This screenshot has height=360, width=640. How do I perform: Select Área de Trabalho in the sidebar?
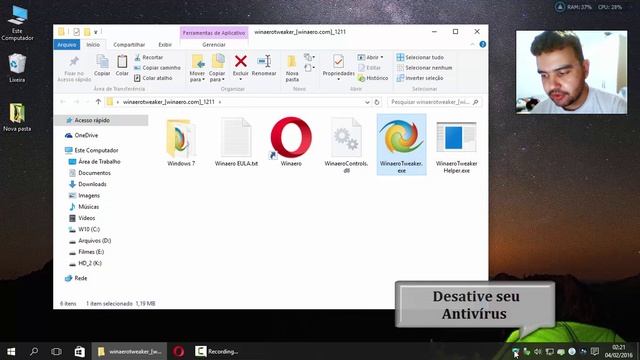[x=95, y=162]
